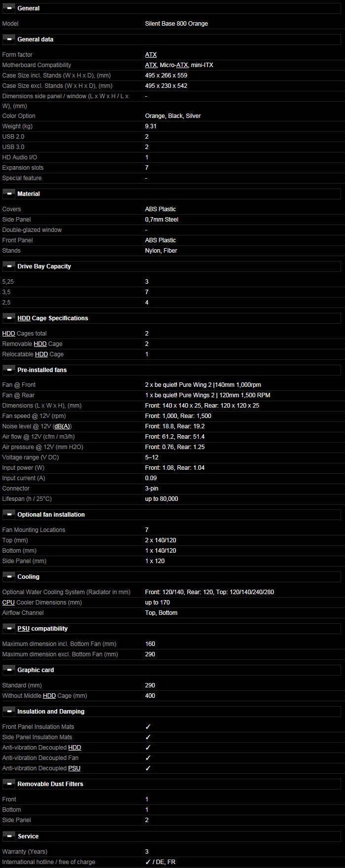The width and height of the screenshot is (345, 868).
Task: Collapse the General section minus icon
Action: [x=9, y=8]
